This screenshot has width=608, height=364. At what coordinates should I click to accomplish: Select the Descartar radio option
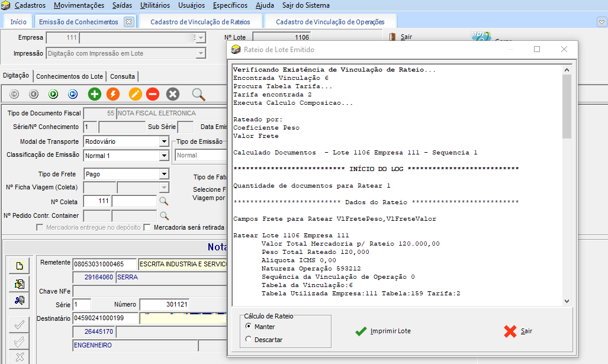(x=249, y=340)
